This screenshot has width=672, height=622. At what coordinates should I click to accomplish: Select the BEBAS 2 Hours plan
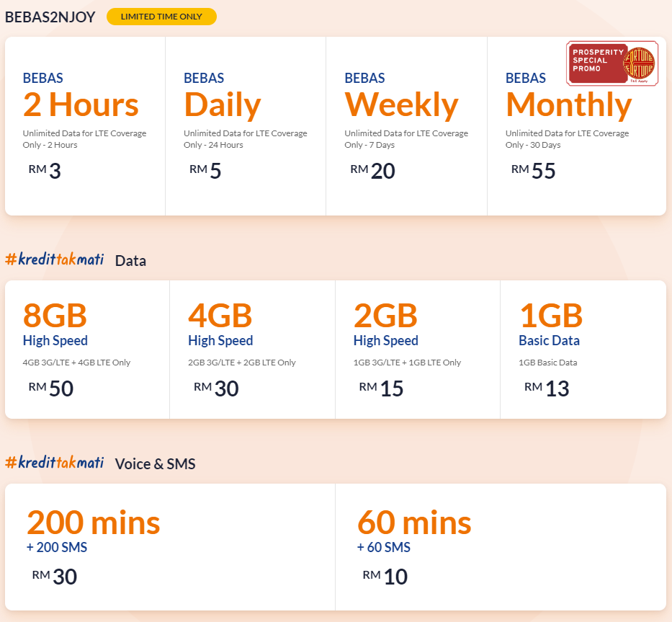85,126
